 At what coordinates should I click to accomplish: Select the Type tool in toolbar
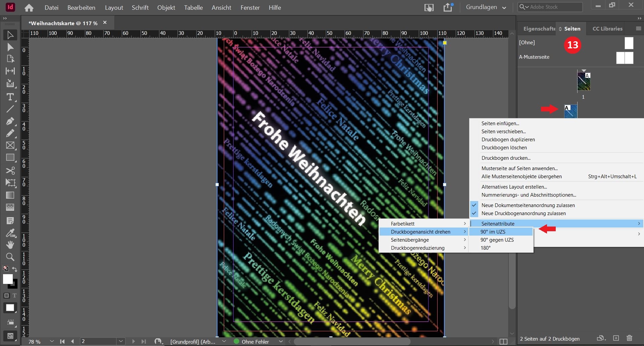10,97
